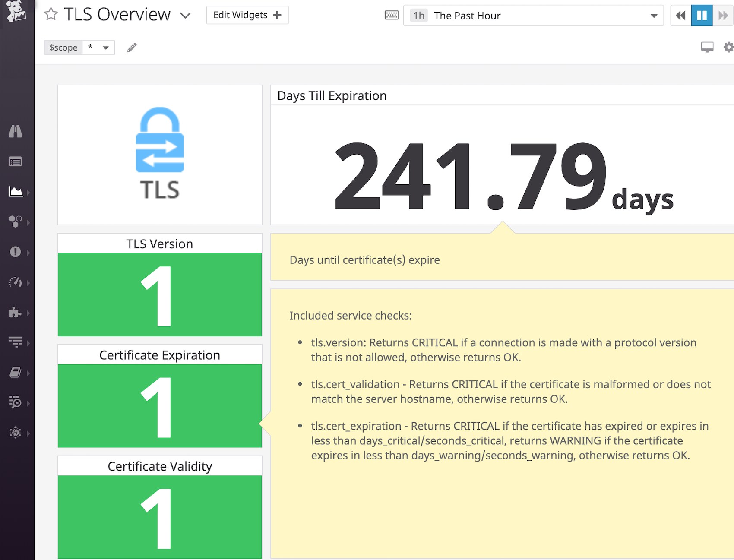Pause the dashboard auto-refresh
The width and height of the screenshot is (734, 560).
[x=701, y=16]
